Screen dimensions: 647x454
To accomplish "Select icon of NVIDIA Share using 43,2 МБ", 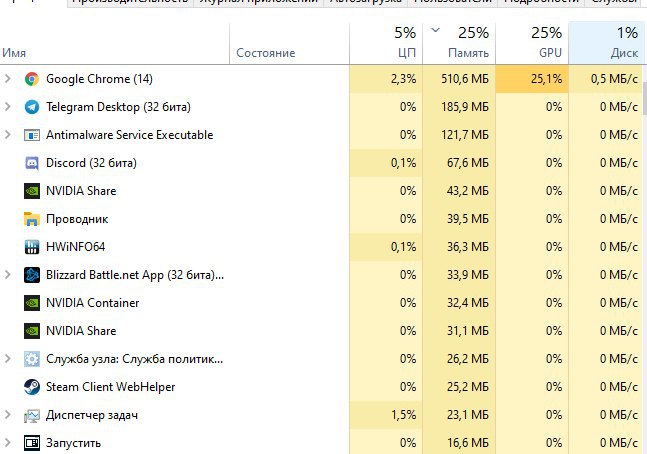I will coord(32,191).
